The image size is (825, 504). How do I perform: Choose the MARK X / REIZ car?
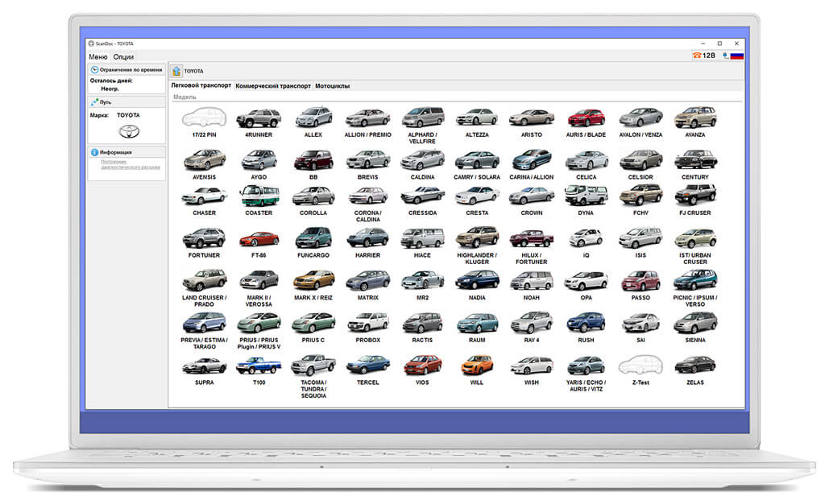[x=313, y=280]
